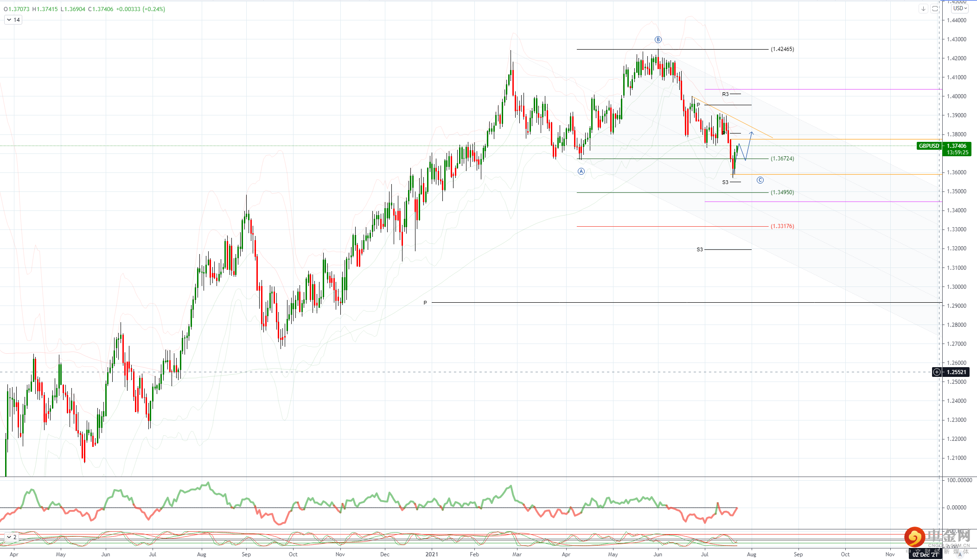Click the auto scale A button
The width and height of the screenshot is (977, 560).
(x=960, y=554)
